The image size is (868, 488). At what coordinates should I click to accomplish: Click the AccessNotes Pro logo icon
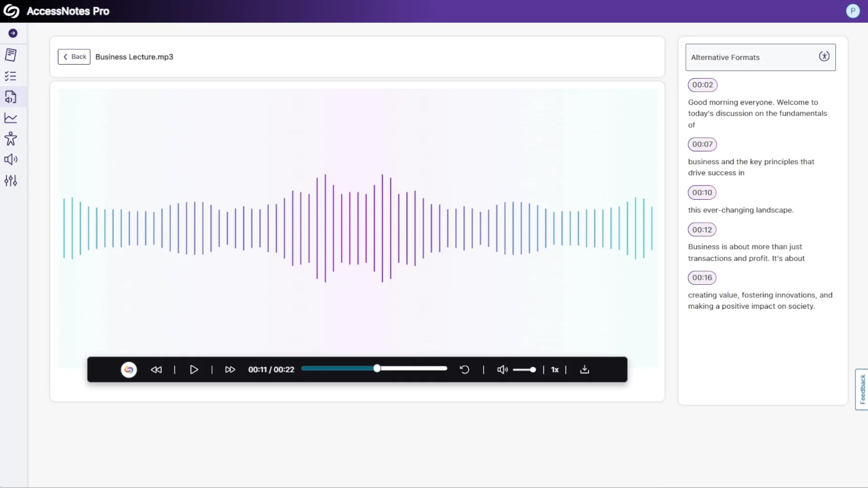point(11,11)
